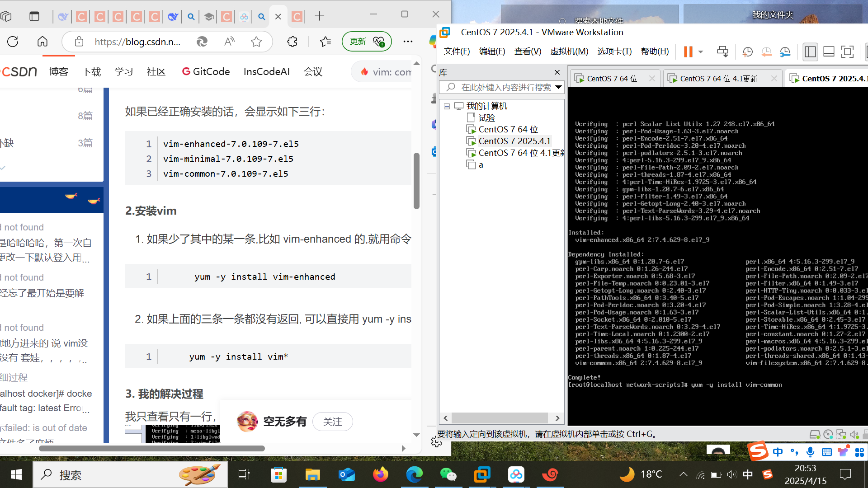Pause the virtual machine with the orange button
868x488 pixels.
point(688,52)
